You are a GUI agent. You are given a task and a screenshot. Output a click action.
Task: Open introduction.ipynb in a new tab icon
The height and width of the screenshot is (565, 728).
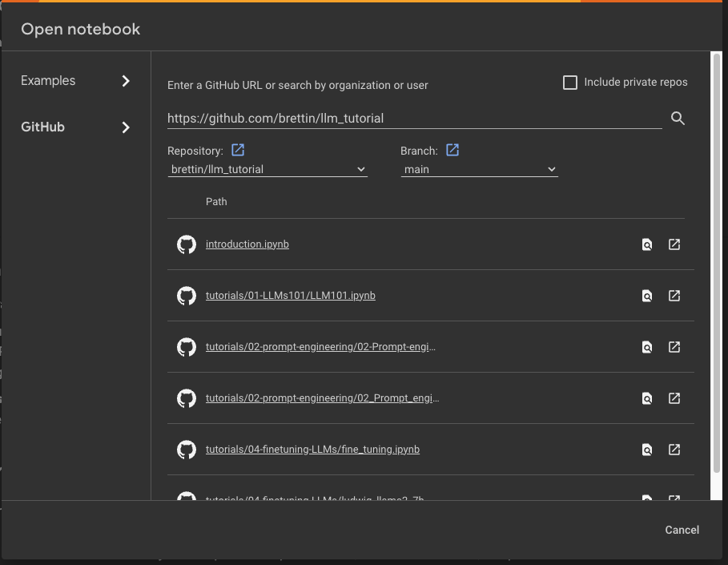tap(674, 244)
